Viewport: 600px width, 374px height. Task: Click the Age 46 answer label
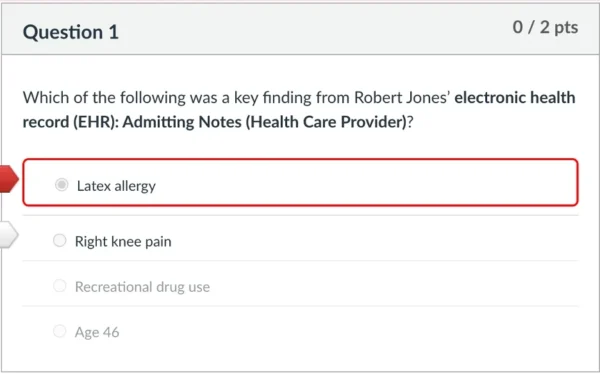tap(97, 332)
